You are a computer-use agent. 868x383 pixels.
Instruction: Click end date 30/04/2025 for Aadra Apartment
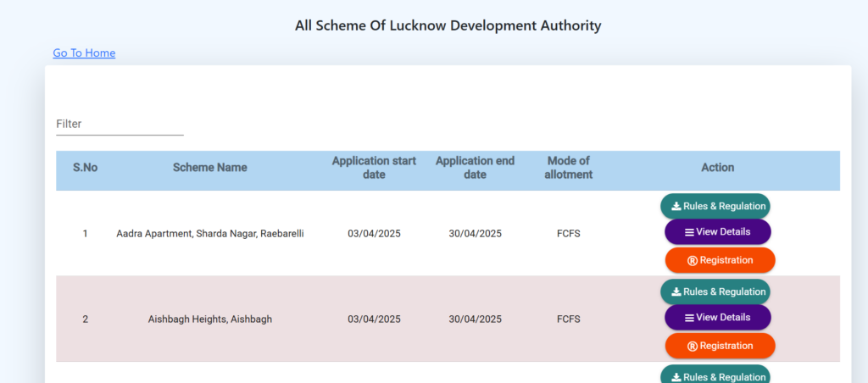coord(475,234)
